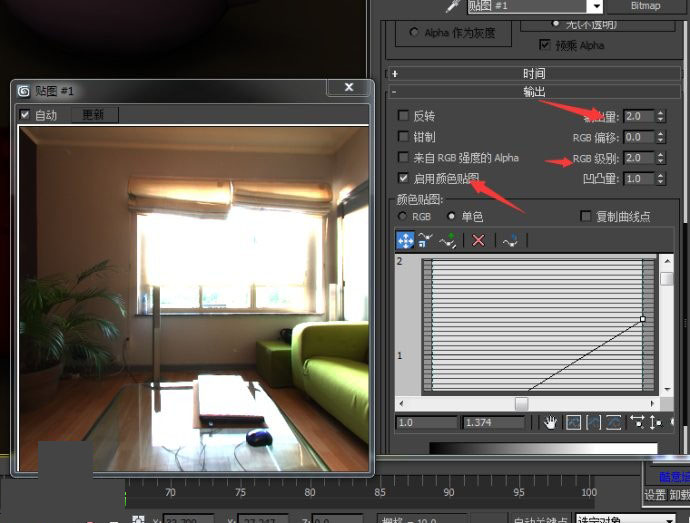This screenshot has height=523, width=690.
Task: Select the Move points tool in curve toolbar
Action: coord(405,240)
